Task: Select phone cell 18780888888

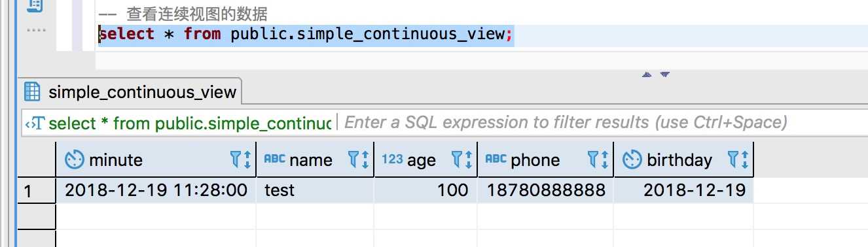Action: 546,190
